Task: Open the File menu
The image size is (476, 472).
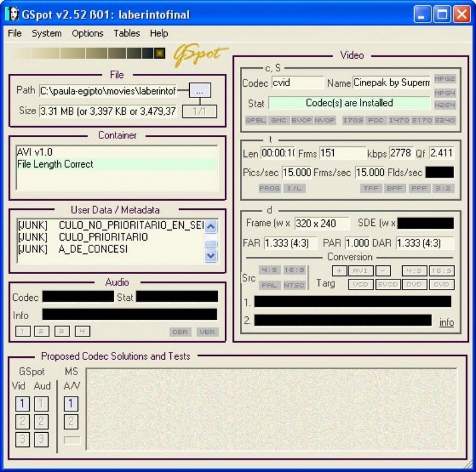Action: coord(14,33)
